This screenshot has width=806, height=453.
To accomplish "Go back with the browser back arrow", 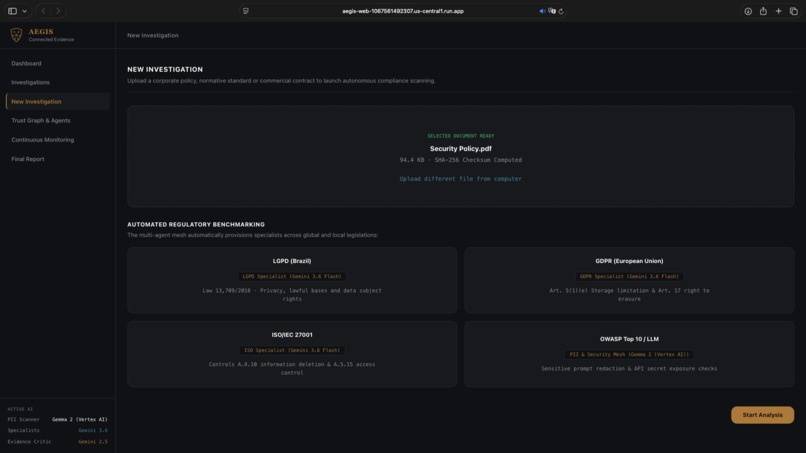I will tap(43, 11).
